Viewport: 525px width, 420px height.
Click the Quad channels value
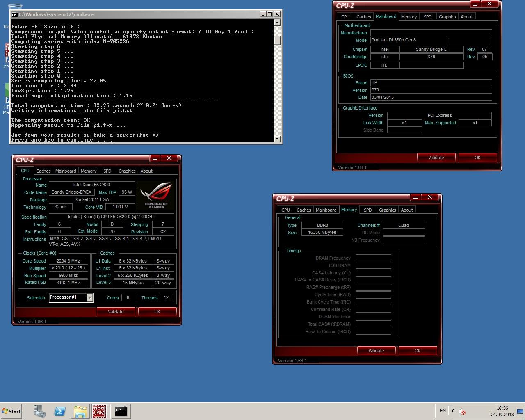[404, 225]
